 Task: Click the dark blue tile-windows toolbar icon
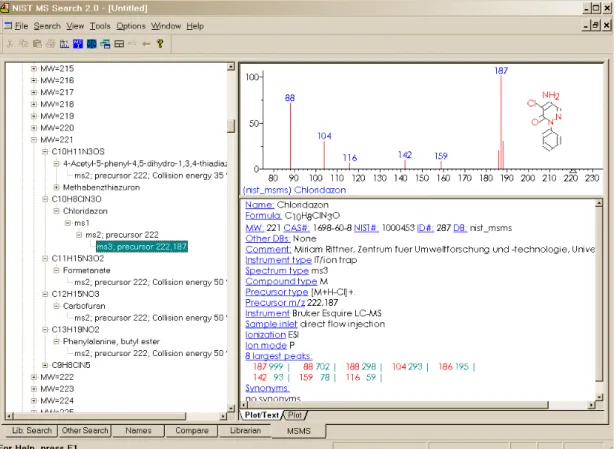92,44
